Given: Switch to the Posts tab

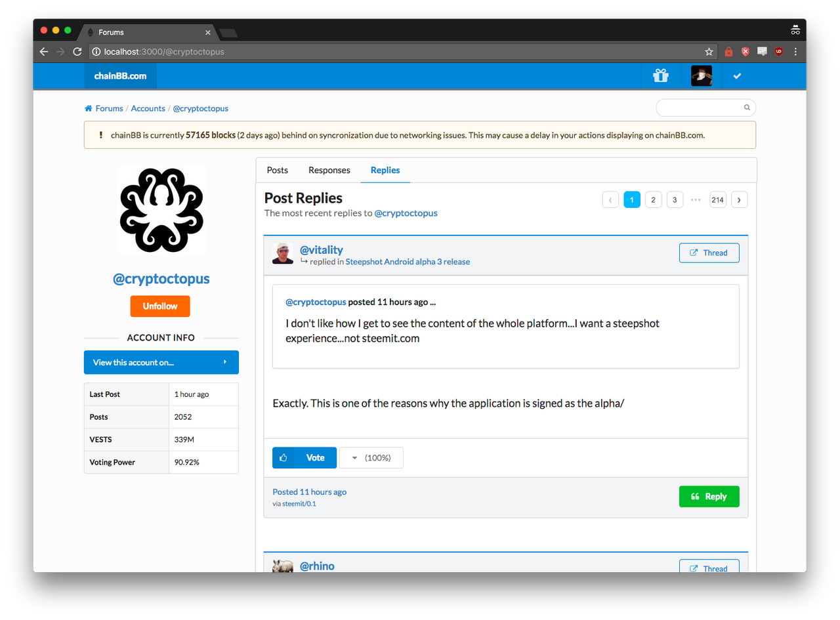Looking at the screenshot, I should pyautogui.click(x=278, y=170).
